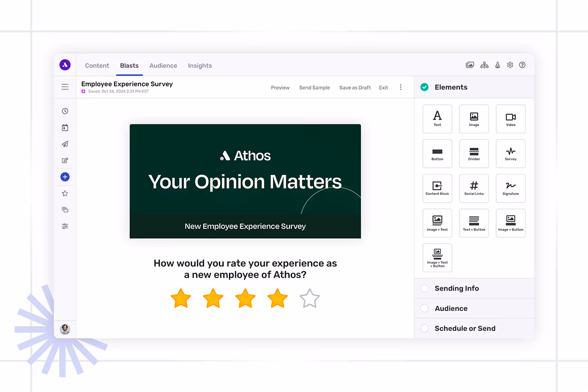Click the paper plane send icon
The height and width of the screenshot is (392, 588).
65,144
